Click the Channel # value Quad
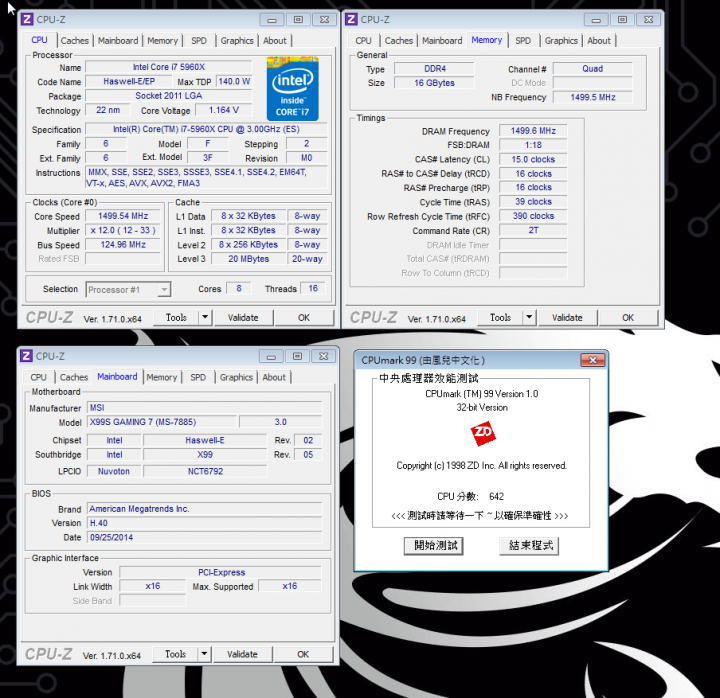This screenshot has width=720, height=698. tap(592, 69)
